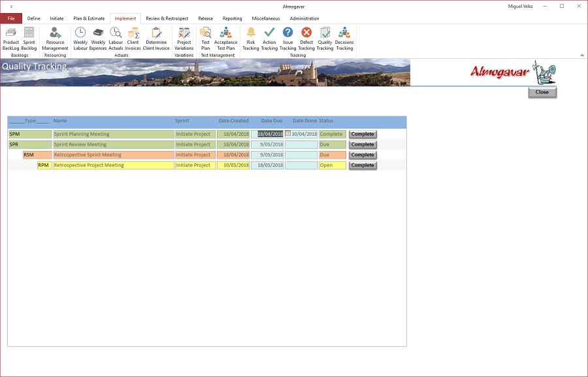Open the Product Backlog tool

[x=11, y=39]
